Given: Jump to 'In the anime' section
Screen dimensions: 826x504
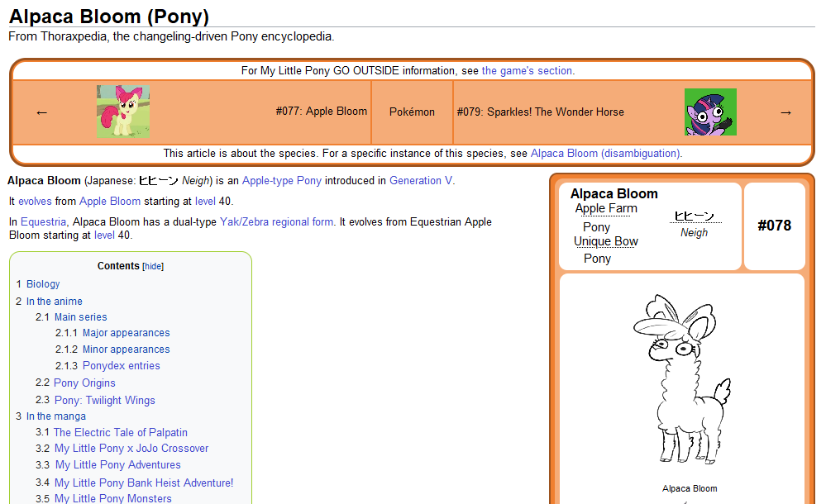Looking at the screenshot, I should [55, 302].
